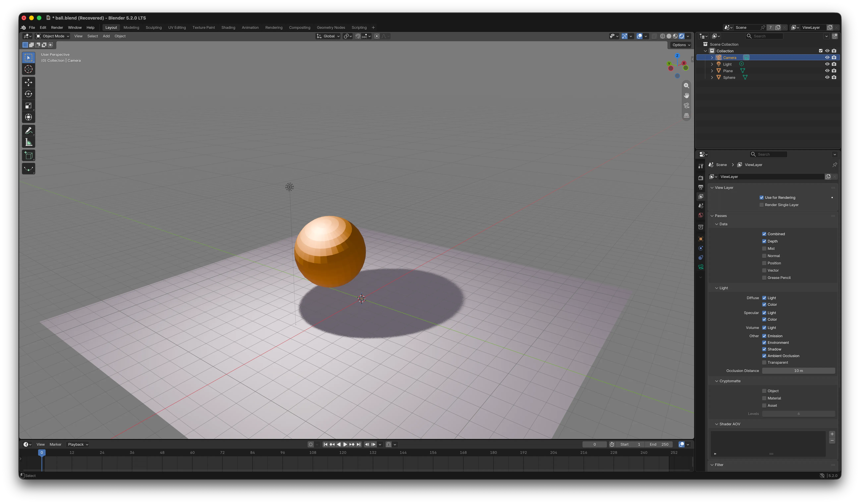Enable Cryptomatte Object checkbox
Viewport: 860px width, 504px height.
click(x=764, y=391)
